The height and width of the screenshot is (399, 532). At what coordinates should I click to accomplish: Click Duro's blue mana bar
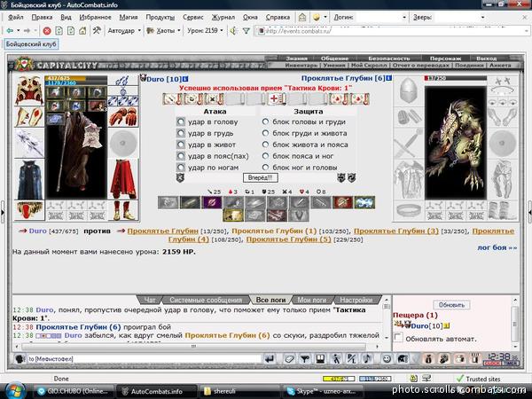point(75,82)
